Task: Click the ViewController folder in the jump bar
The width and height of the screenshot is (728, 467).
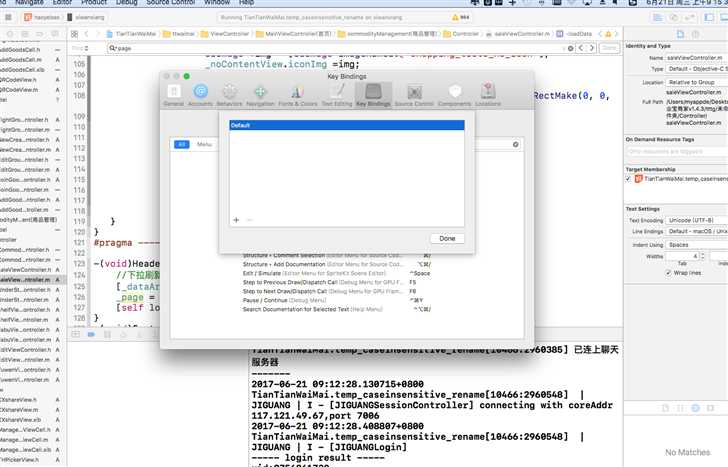Action: [224, 34]
